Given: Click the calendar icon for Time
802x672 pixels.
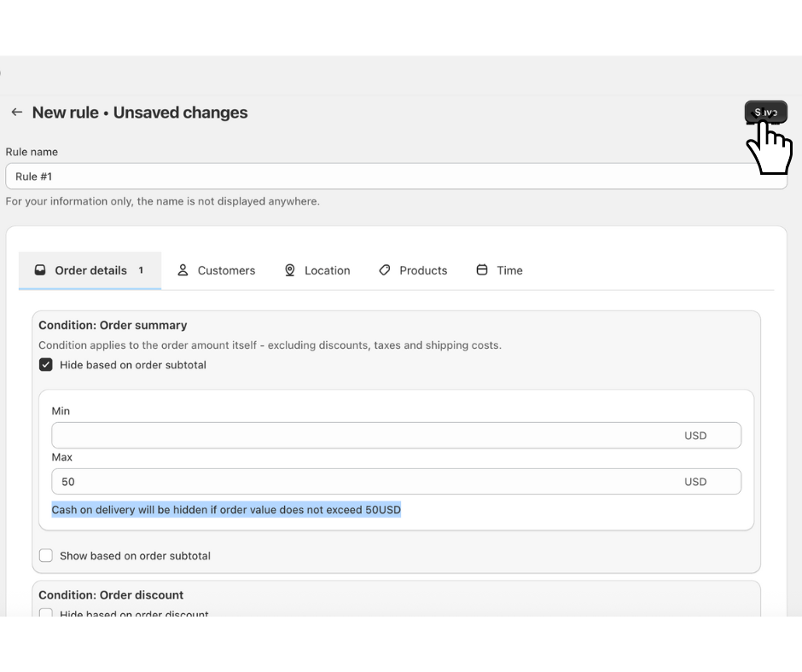Looking at the screenshot, I should click(x=482, y=270).
